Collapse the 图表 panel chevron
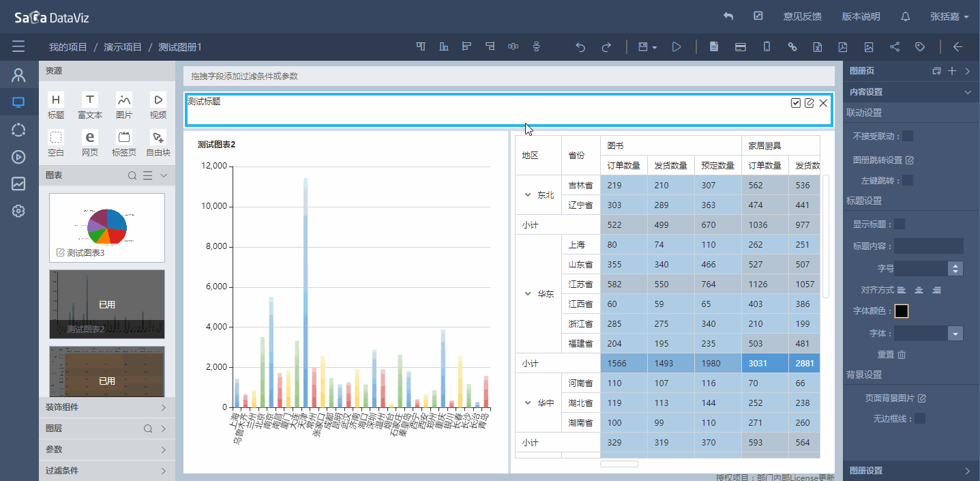The width and height of the screenshot is (980, 481). coord(164,176)
